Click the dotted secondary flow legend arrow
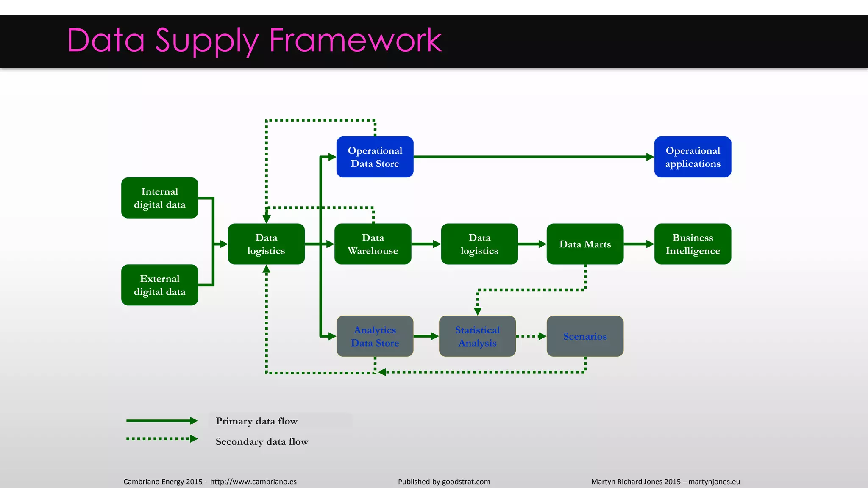868x488 pixels. (x=162, y=439)
